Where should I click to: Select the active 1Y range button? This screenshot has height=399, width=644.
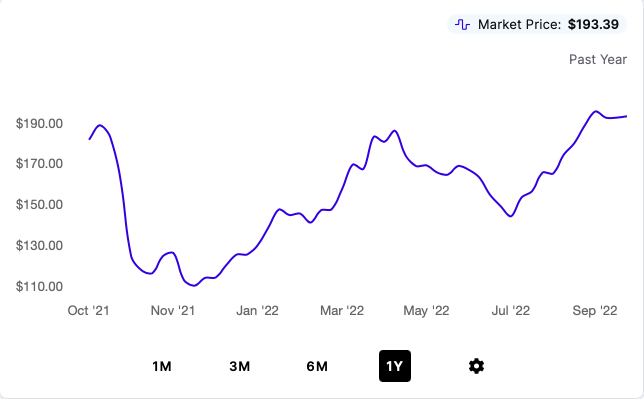[x=395, y=366]
